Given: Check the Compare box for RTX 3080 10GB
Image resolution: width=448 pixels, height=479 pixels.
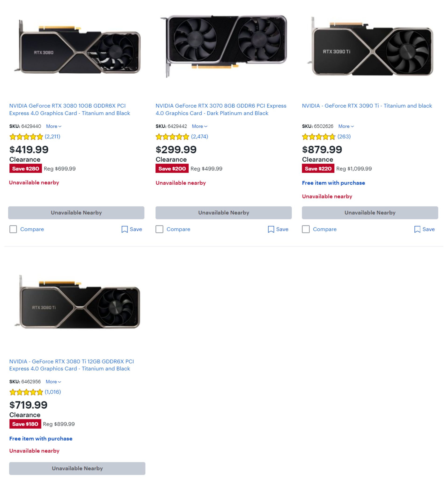Looking at the screenshot, I should [x=13, y=229].
